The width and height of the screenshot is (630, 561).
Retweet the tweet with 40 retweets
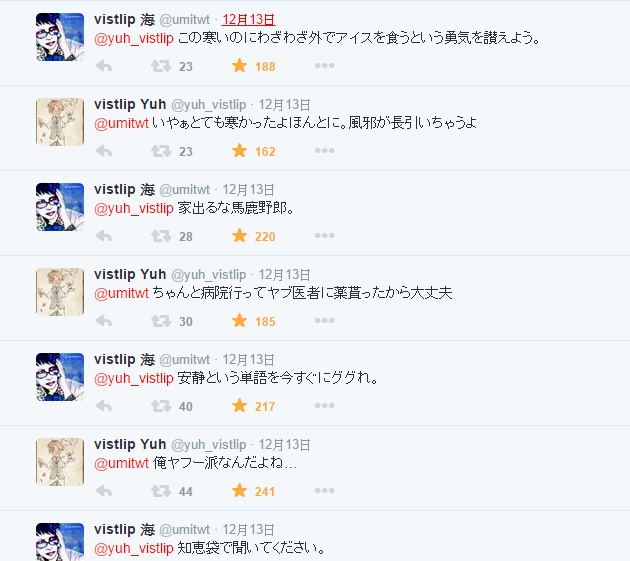(161, 406)
